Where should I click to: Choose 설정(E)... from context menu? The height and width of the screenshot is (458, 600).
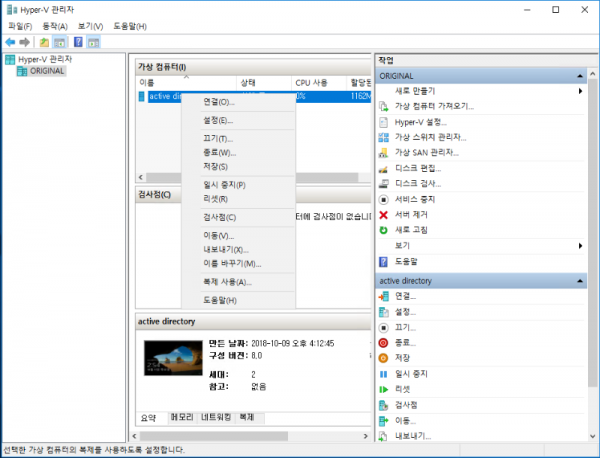(238, 121)
